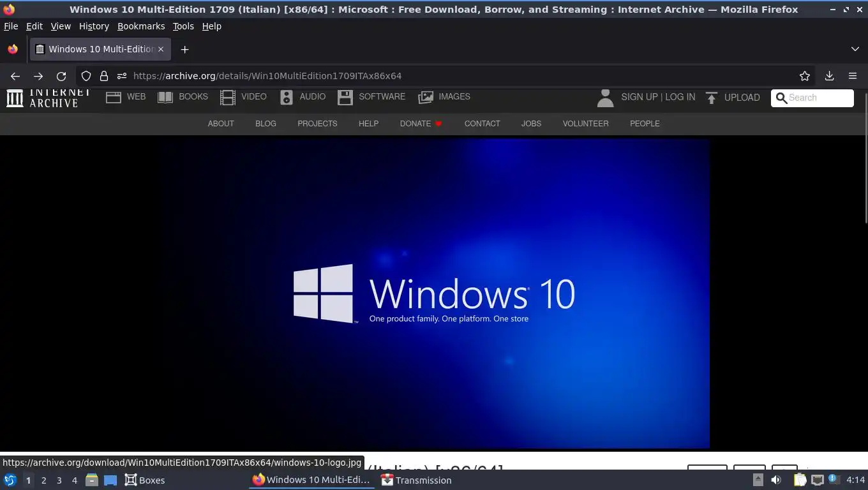Viewport: 868px width, 490px height.
Task: Open the ABOUT page link
Action: 221,124
